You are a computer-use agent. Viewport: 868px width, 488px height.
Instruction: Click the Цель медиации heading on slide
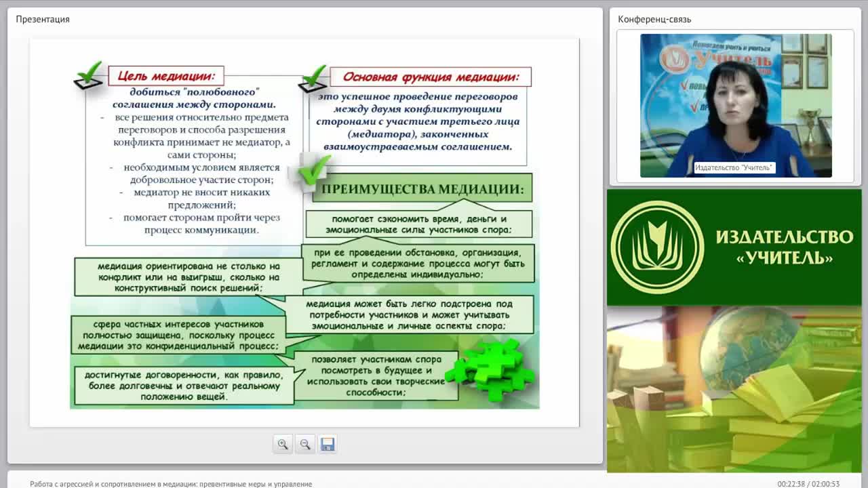[x=166, y=76]
